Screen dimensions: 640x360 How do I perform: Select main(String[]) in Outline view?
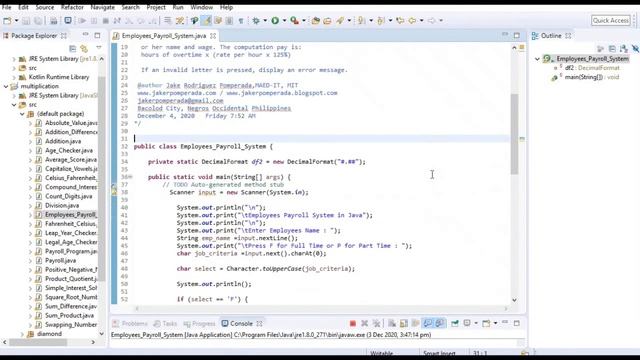(585, 77)
